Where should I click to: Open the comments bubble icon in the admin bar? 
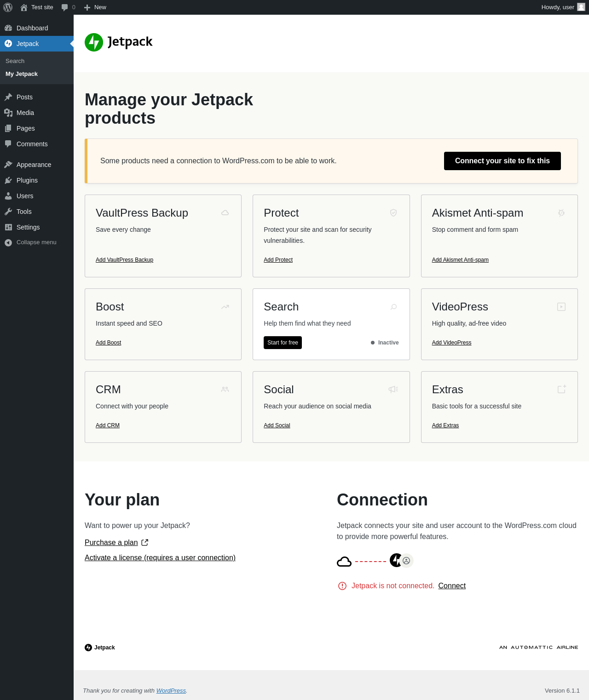(x=65, y=7)
